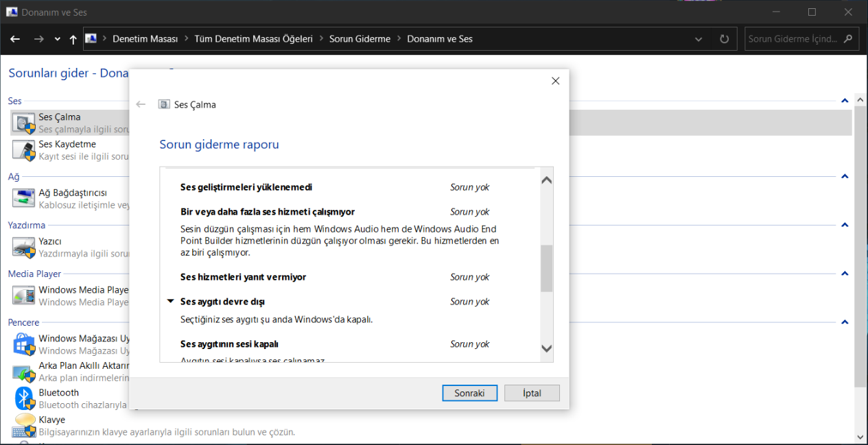Viewport: 868px width, 445px height.
Task: Open the address bar history dropdown
Action: [699, 39]
